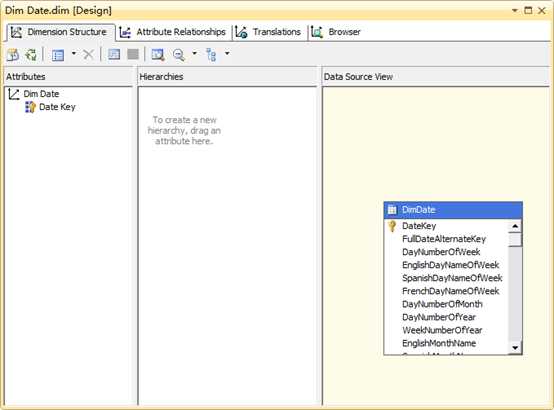Click the Zoom magnifier toolbar icon
The width and height of the screenshot is (554, 410).
(x=179, y=55)
